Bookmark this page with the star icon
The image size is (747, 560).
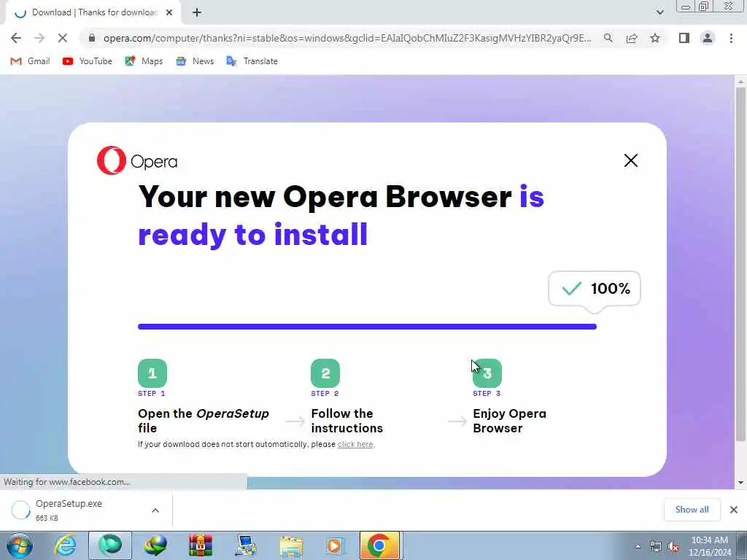pyautogui.click(x=655, y=38)
